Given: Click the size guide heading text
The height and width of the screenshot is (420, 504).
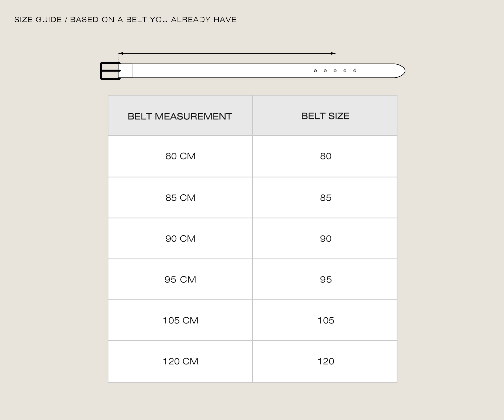Looking at the screenshot, I should point(125,19).
